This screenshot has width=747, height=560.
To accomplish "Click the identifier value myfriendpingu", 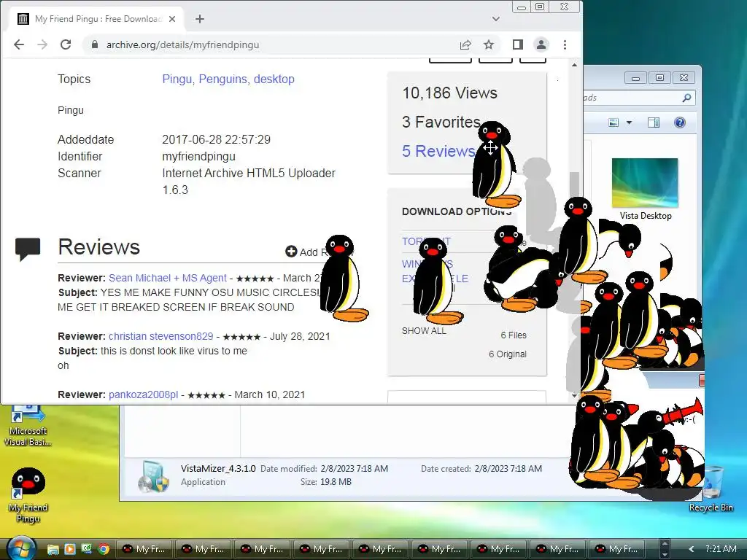I will point(198,156).
